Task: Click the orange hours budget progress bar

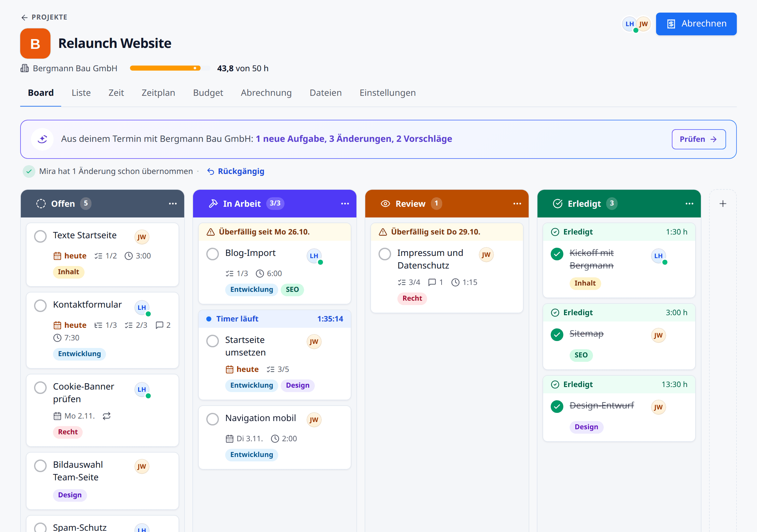Action: (x=170, y=68)
